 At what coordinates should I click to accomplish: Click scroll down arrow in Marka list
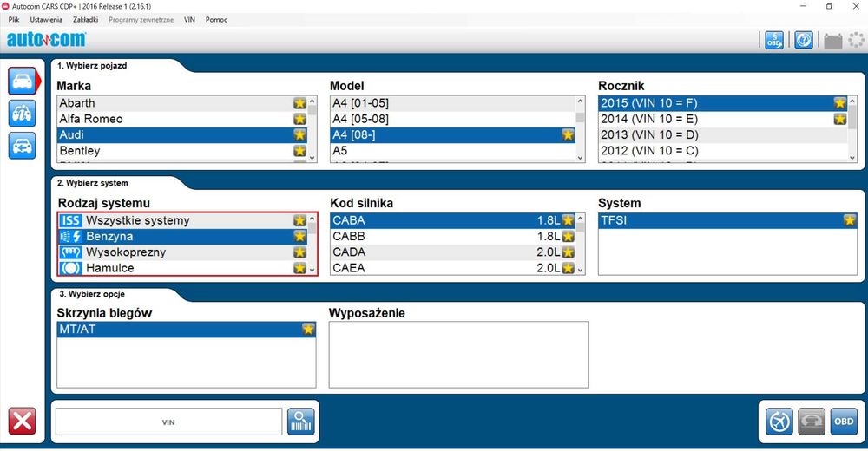point(312,158)
